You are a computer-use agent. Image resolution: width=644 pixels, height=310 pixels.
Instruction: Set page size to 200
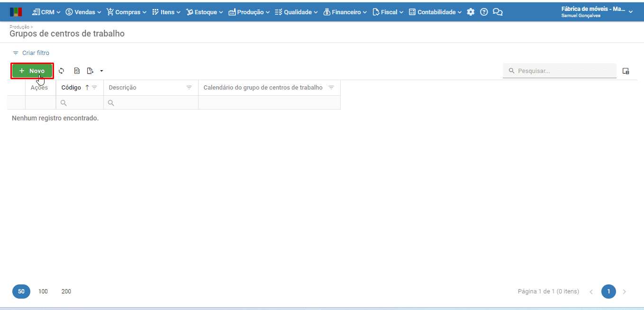(x=66, y=292)
